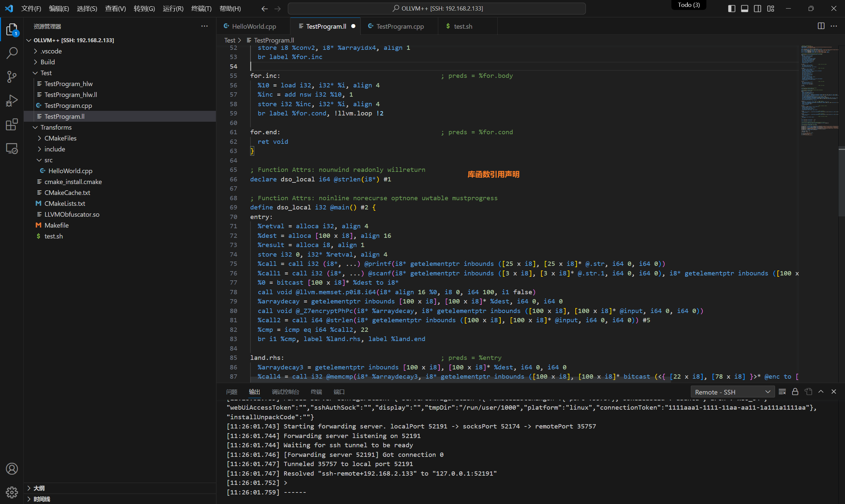The image size is (845, 504).
Task: Open HelloWorld.cpp under src folder
Action: point(119,171)
